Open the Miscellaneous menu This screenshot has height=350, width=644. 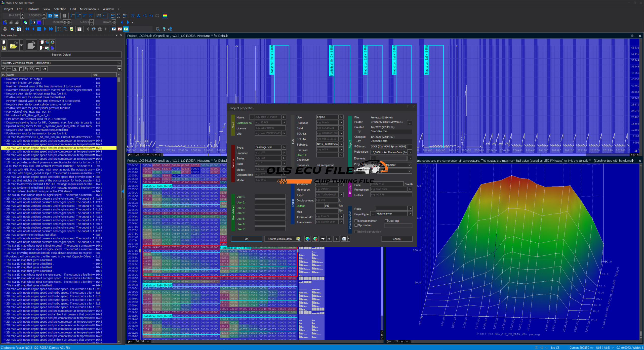point(89,9)
